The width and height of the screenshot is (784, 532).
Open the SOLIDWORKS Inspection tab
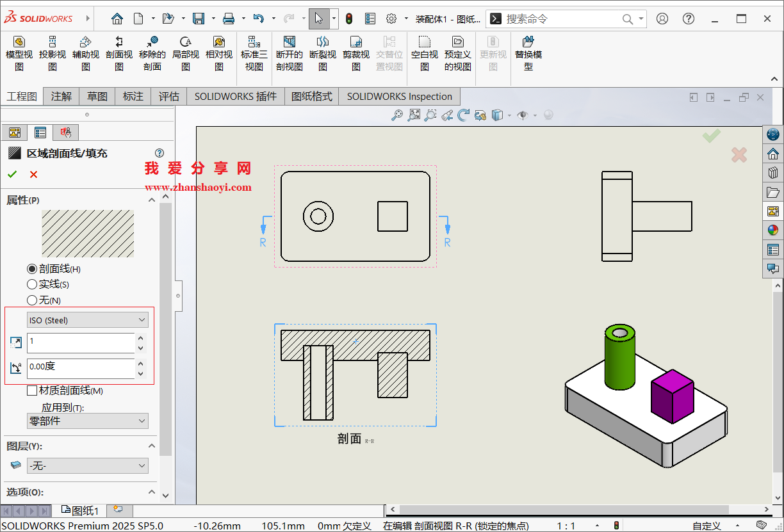click(x=400, y=97)
